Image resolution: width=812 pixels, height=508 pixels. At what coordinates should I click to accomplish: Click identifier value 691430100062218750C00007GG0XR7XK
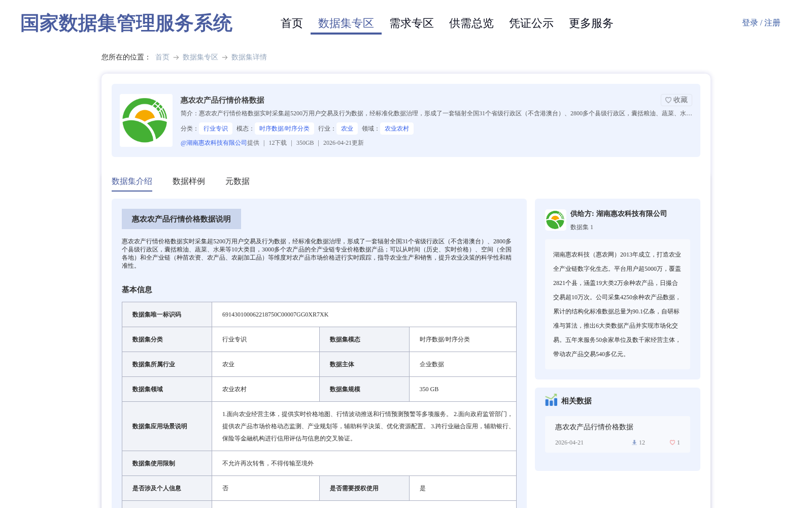(x=276, y=314)
